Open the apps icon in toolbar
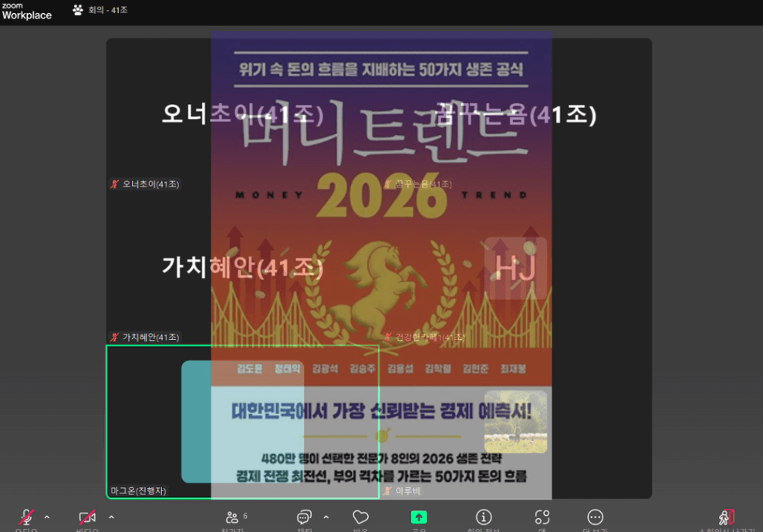The image size is (763, 532). [x=542, y=517]
